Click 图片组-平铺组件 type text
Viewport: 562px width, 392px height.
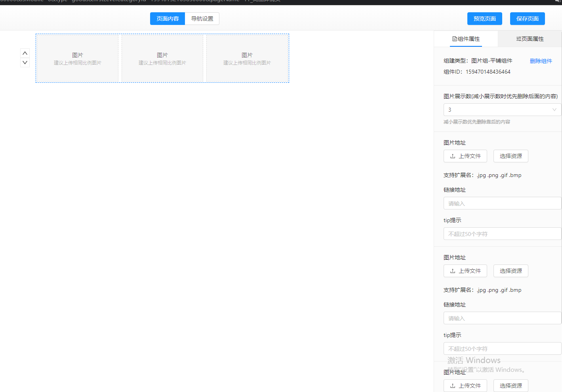tap(492, 61)
